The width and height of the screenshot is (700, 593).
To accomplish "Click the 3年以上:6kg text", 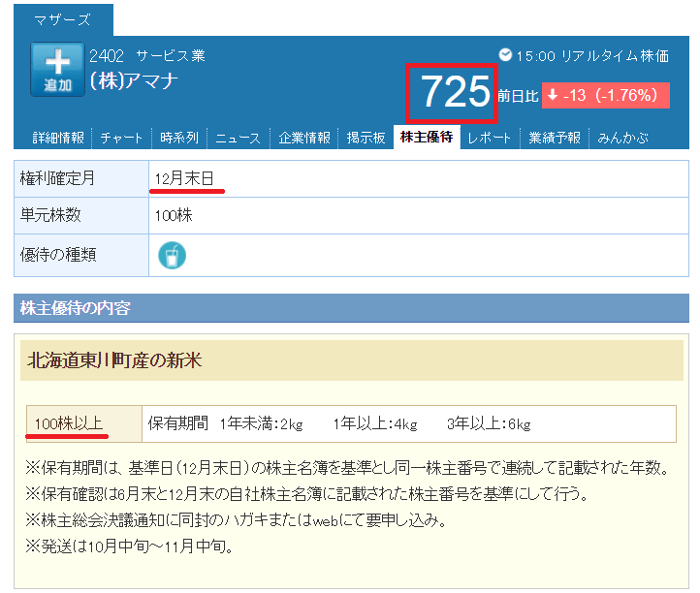I will point(489,423).
